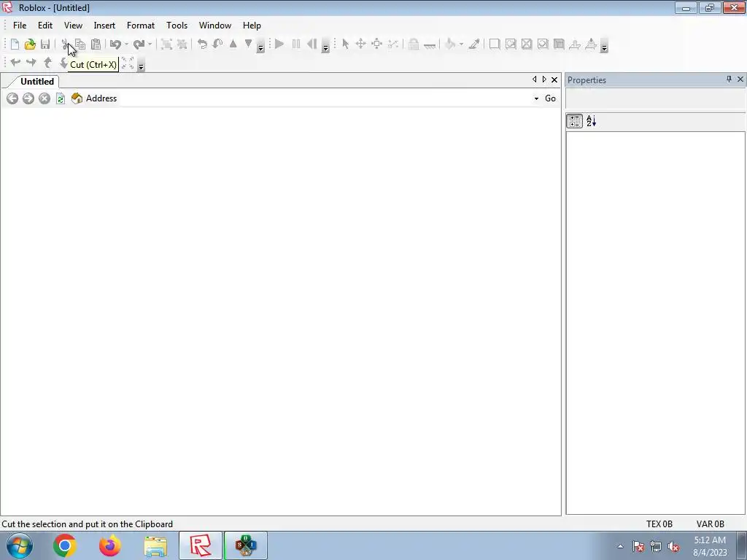Open the Help menu
The height and width of the screenshot is (560, 747).
click(252, 26)
